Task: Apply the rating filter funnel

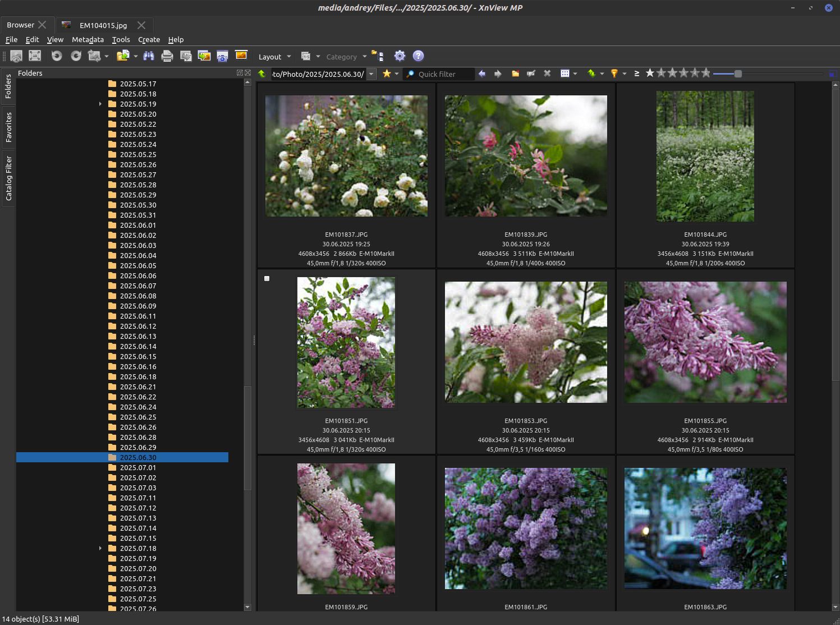Action: coord(614,73)
